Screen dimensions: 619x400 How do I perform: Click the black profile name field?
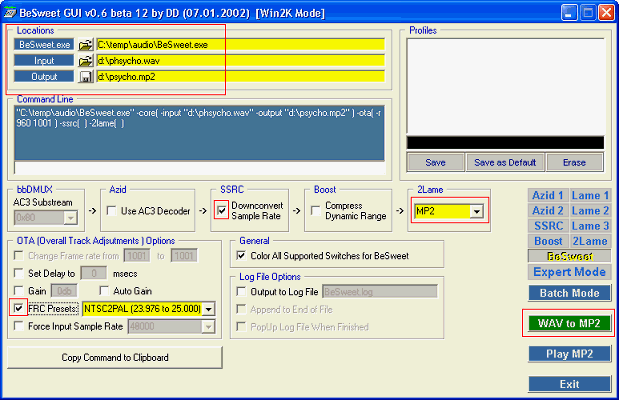(505, 143)
